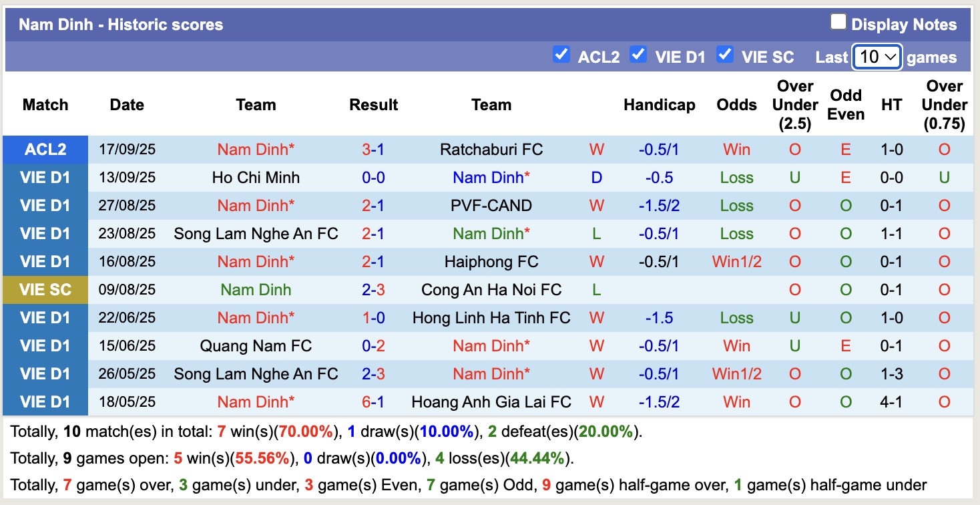Click the Odds column header
The width and height of the screenshot is (980, 505).
[736, 105]
